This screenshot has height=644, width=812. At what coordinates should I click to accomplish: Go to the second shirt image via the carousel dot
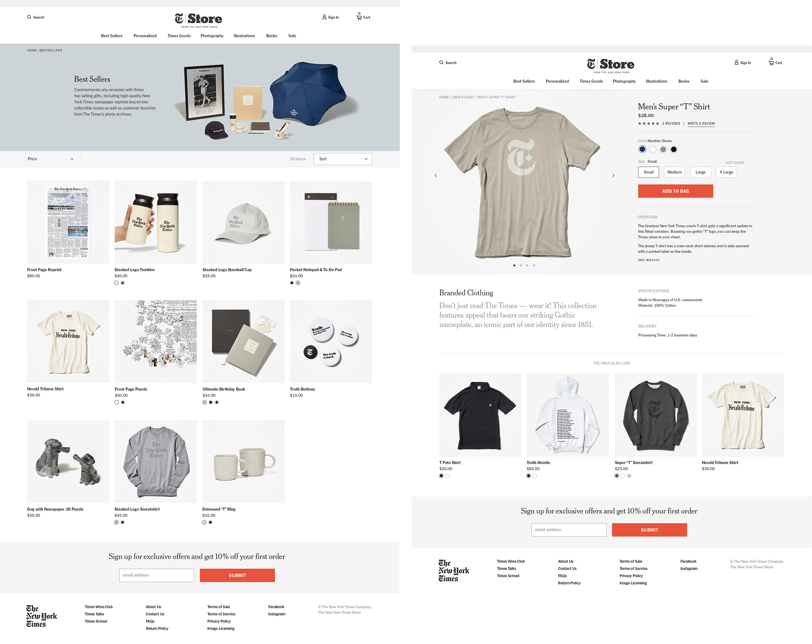pyautogui.click(x=521, y=265)
